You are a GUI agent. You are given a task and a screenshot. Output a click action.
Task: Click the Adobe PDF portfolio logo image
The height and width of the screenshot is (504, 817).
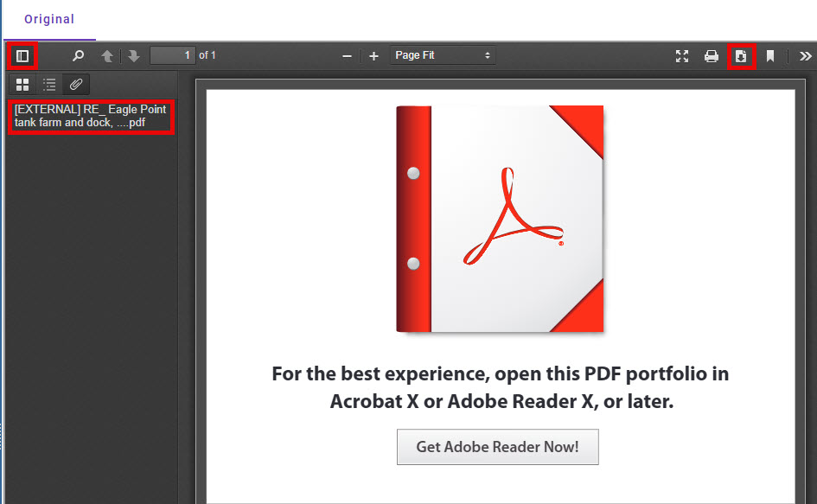coord(500,219)
